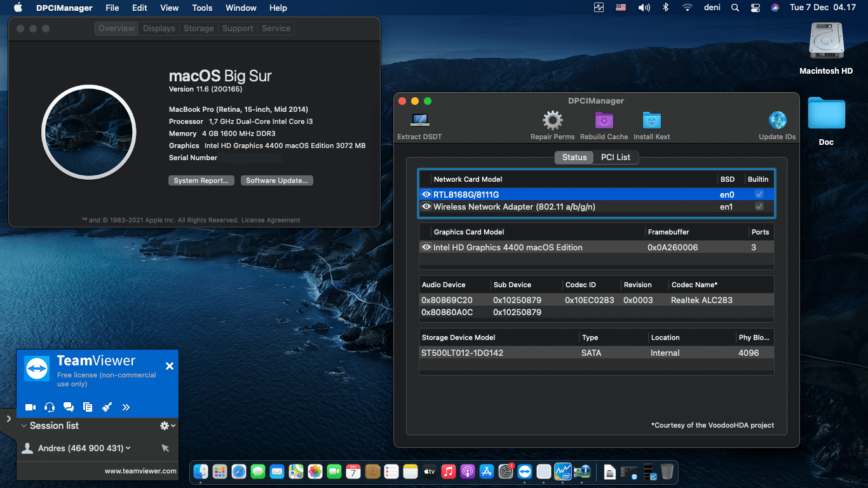Click the Rebuild Cache toolbar icon
Viewport: 868px width, 488px height.
click(604, 125)
